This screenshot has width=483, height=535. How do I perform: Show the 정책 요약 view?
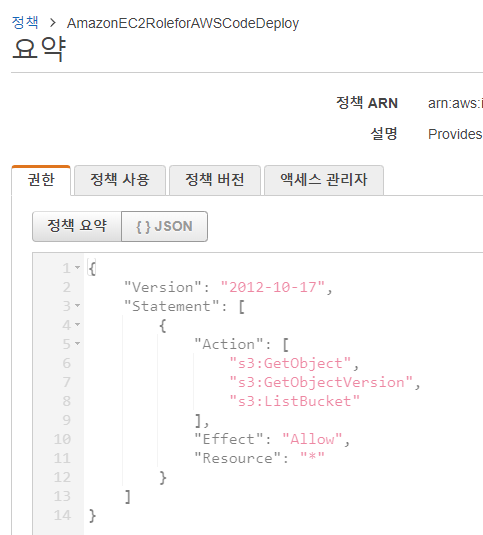77,226
